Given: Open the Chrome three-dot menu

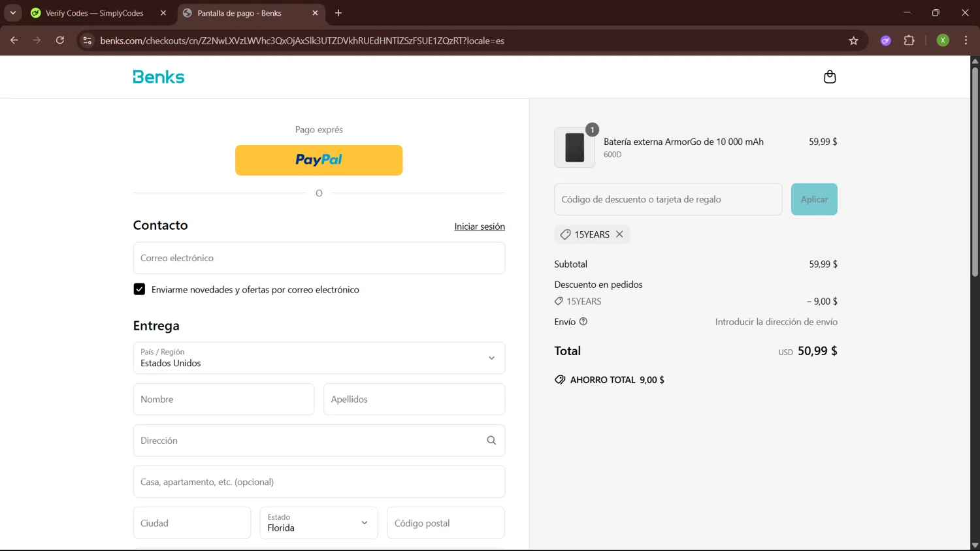Looking at the screenshot, I should pos(966,40).
